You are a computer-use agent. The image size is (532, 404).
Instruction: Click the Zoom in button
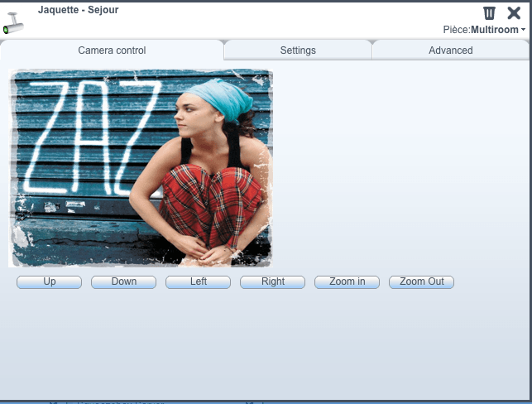coord(347,281)
